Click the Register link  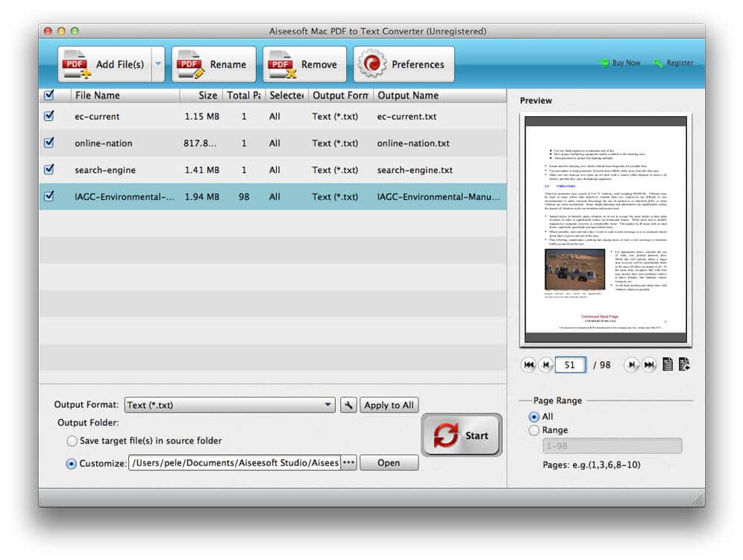click(674, 63)
